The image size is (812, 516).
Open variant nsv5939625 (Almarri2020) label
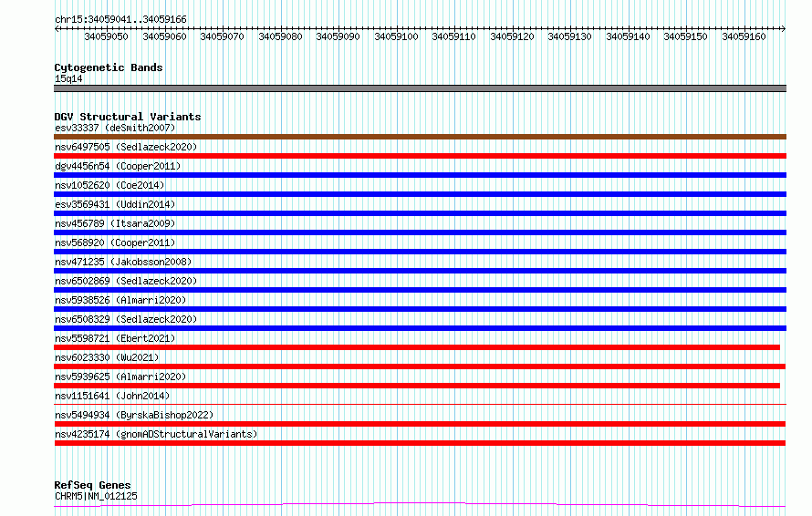tap(120, 377)
